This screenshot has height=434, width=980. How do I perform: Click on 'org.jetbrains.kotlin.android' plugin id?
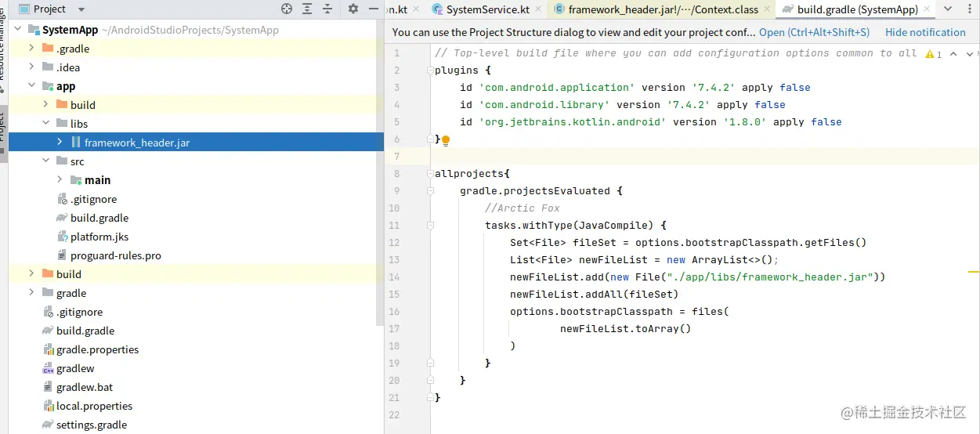573,122
